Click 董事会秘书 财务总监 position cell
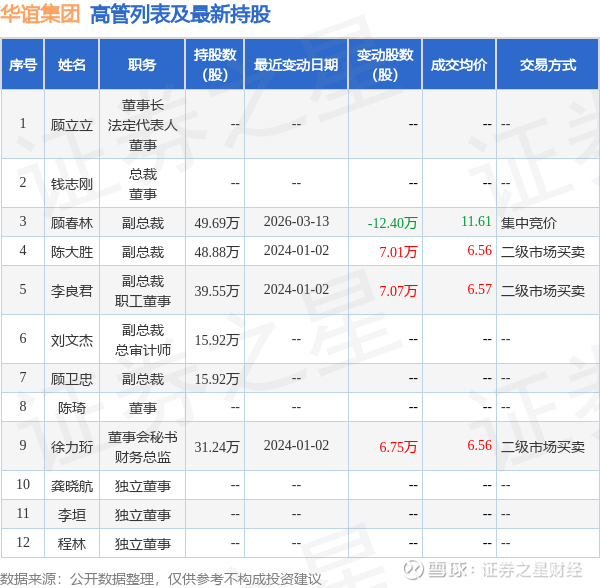 click(x=142, y=447)
